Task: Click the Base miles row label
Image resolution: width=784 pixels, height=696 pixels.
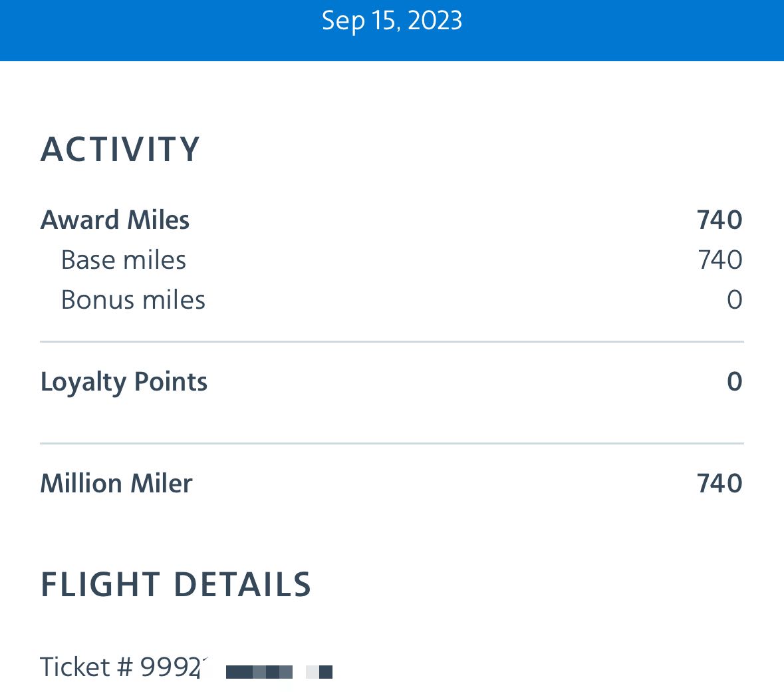Action: (x=124, y=260)
